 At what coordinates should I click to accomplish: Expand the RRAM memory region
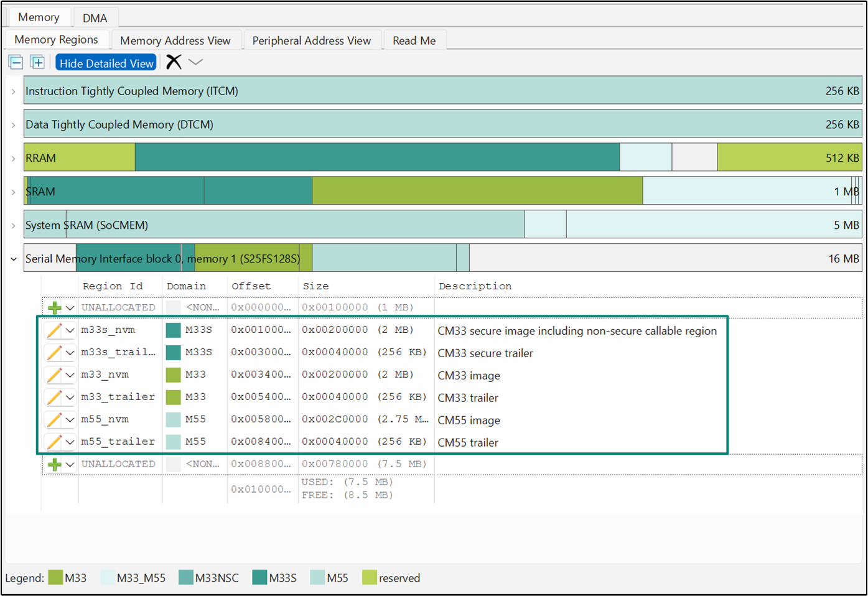13,159
